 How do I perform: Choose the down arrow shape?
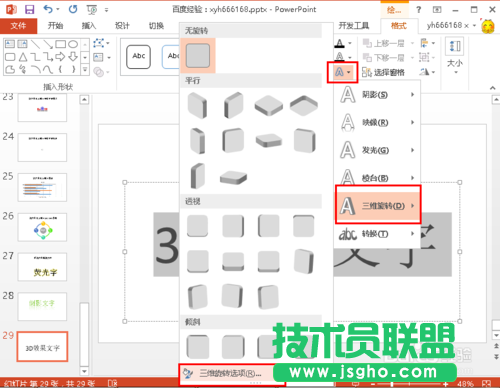[73, 57]
